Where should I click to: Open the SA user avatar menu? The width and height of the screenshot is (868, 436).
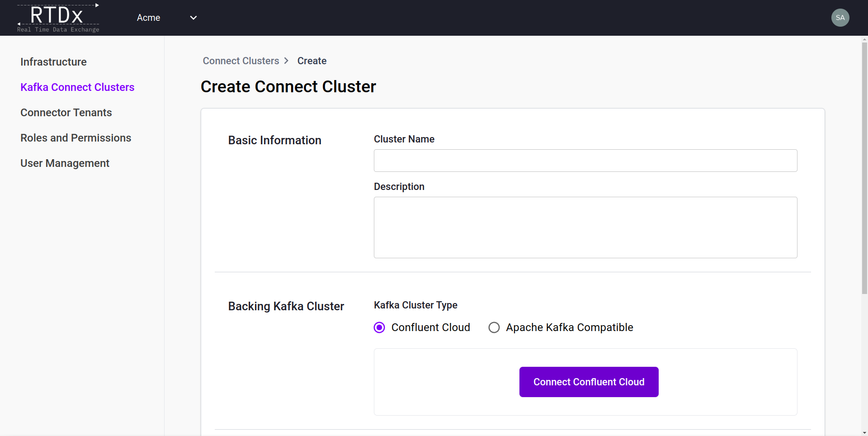click(840, 18)
